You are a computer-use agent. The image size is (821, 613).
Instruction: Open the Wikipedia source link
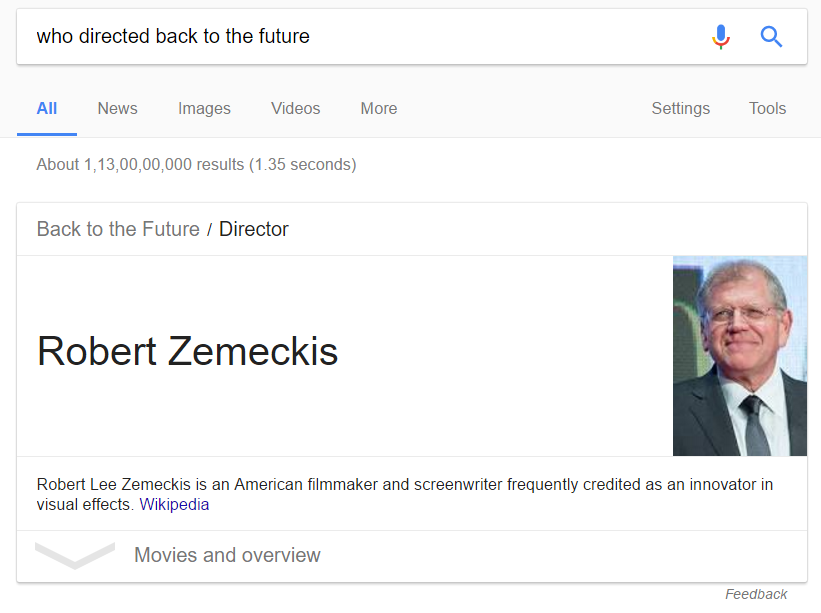point(174,505)
